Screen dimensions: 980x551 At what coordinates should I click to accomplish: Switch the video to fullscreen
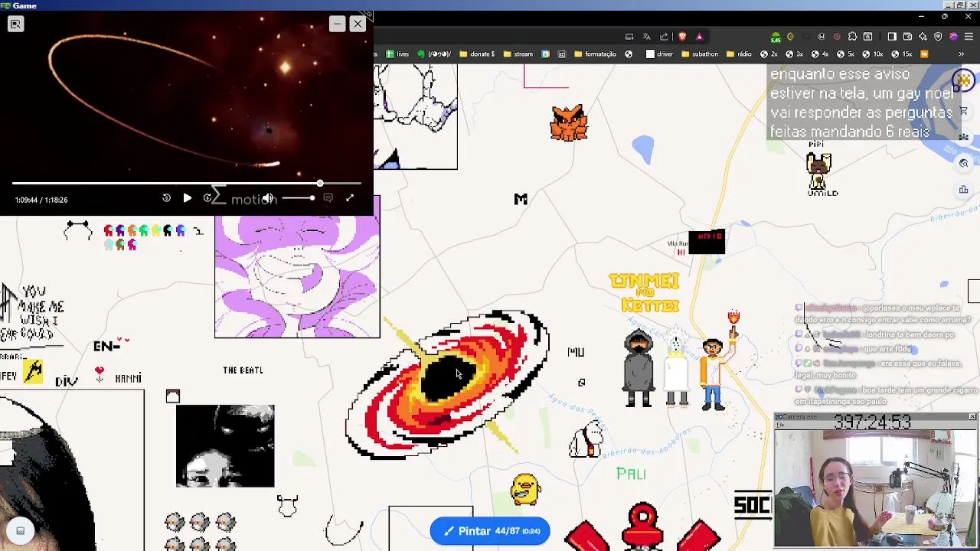point(350,198)
